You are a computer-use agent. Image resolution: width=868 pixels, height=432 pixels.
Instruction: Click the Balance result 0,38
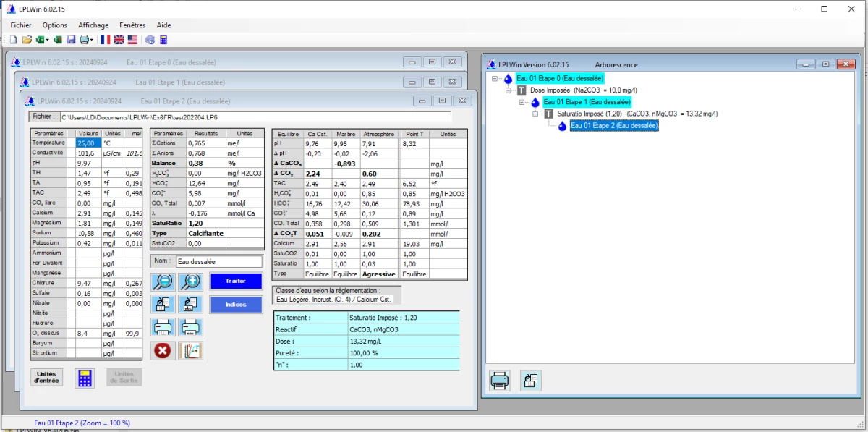(206, 164)
